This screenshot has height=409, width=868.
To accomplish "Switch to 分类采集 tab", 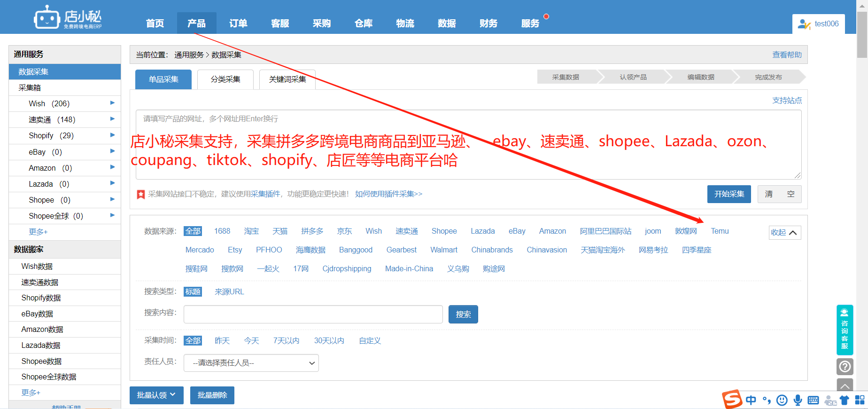I will coord(225,79).
